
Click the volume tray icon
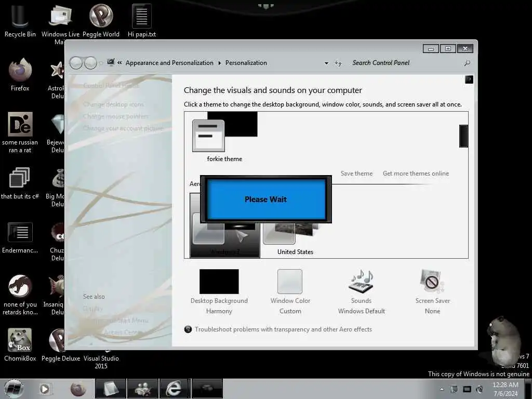[x=480, y=389]
